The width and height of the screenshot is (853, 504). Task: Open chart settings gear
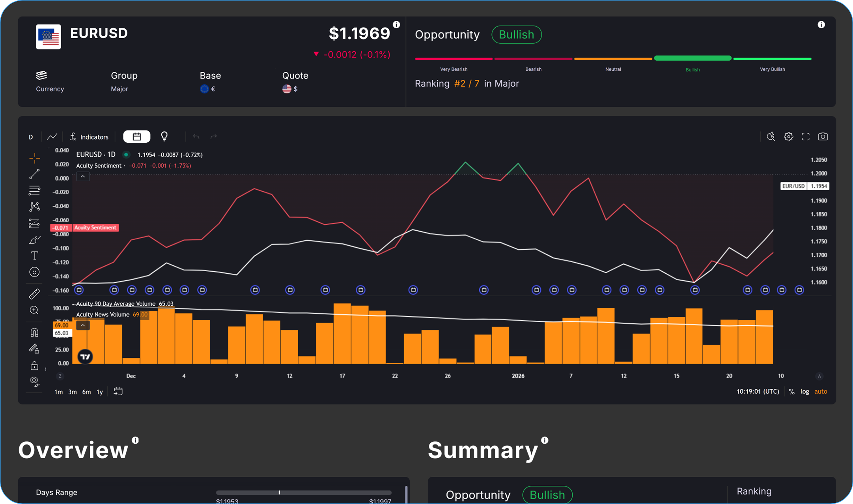[788, 137]
